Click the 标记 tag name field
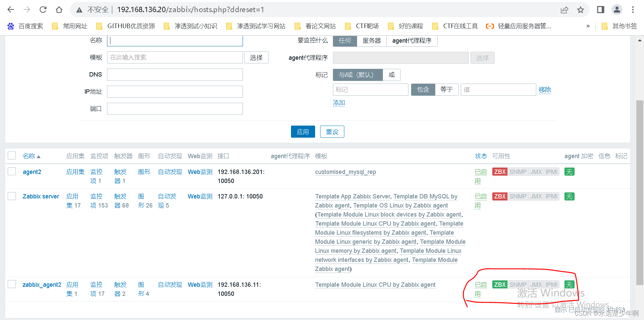The height and width of the screenshot is (320, 644). pos(370,90)
